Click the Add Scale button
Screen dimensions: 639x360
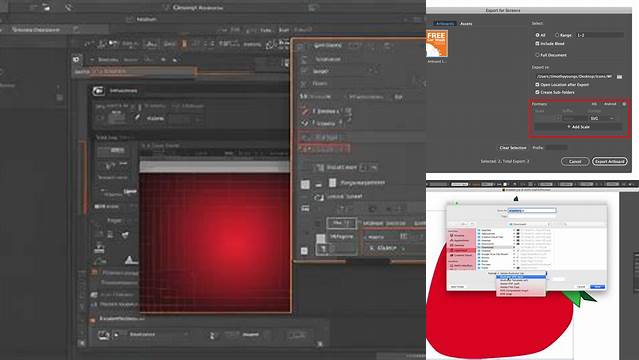pyautogui.click(x=578, y=127)
